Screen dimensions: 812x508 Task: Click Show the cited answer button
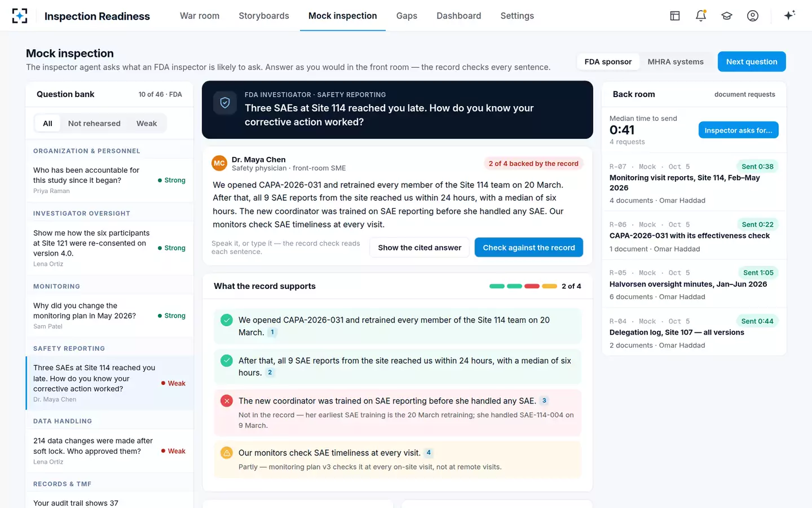pos(420,247)
